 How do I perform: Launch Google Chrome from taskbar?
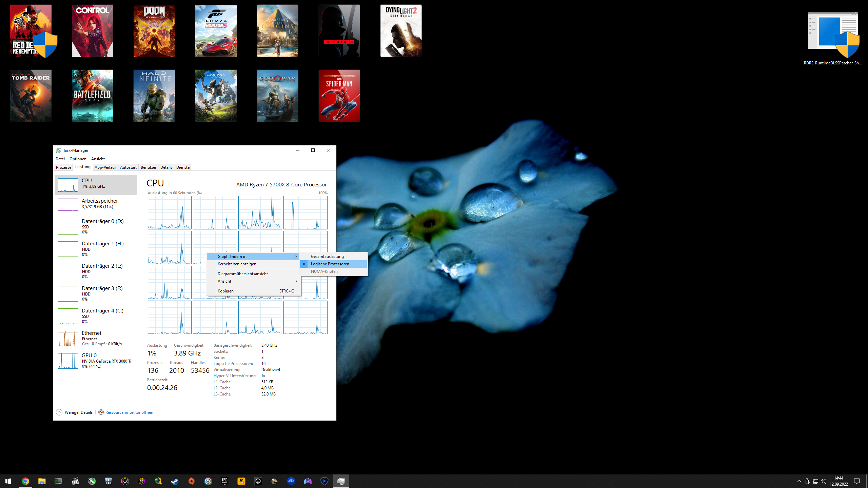(x=25, y=481)
